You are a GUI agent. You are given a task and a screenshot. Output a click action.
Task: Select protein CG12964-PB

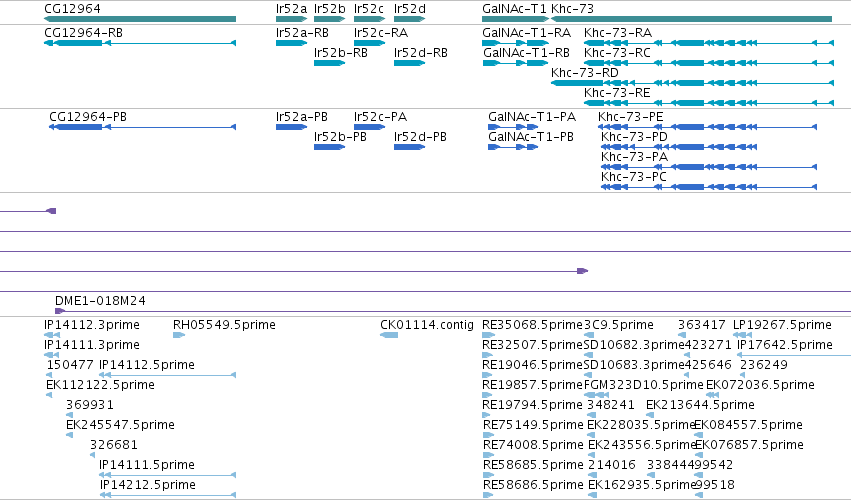point(88,117)
